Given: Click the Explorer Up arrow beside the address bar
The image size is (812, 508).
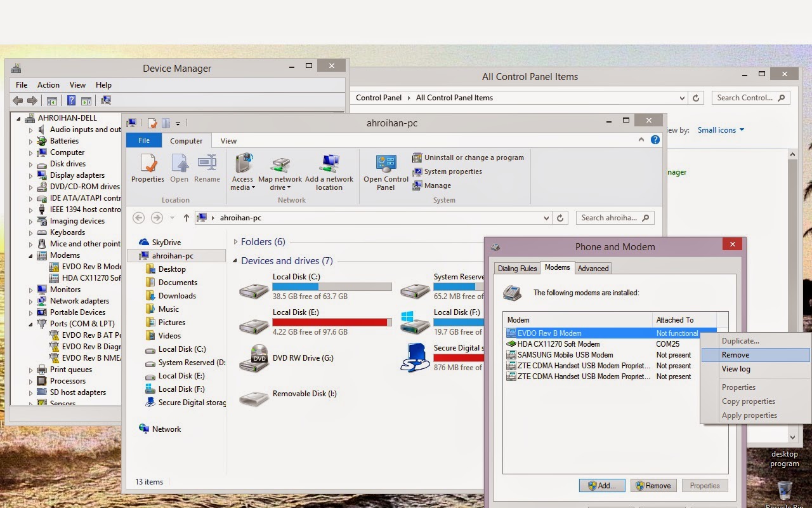Looking at the screenshot, I should click(186, 218).
